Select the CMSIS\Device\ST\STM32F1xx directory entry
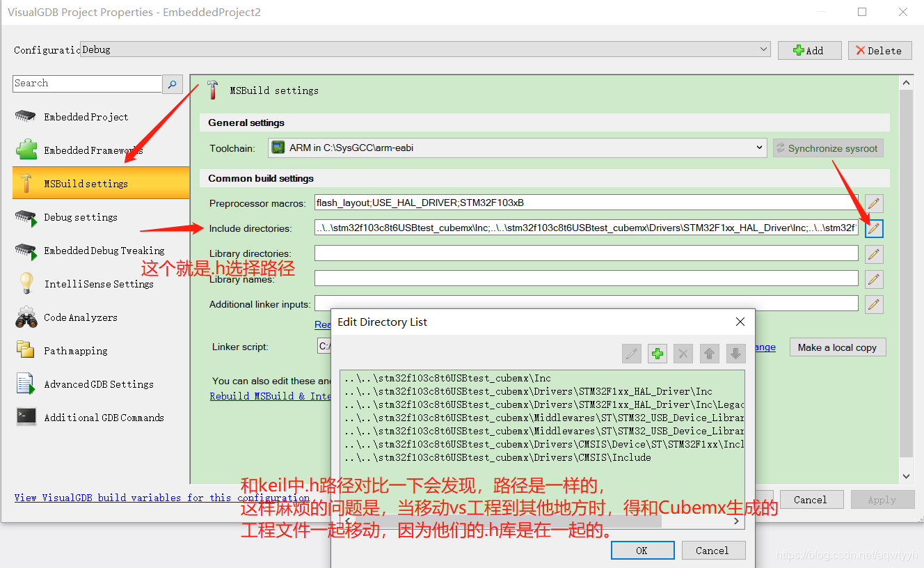The image size is (924, 568). pos(543,444)
